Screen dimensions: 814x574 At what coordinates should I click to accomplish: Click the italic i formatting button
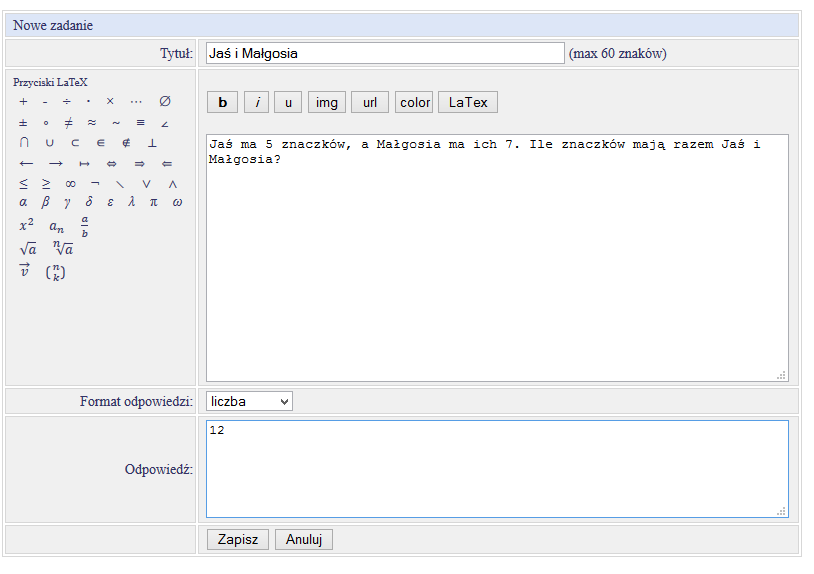(256, 102)
